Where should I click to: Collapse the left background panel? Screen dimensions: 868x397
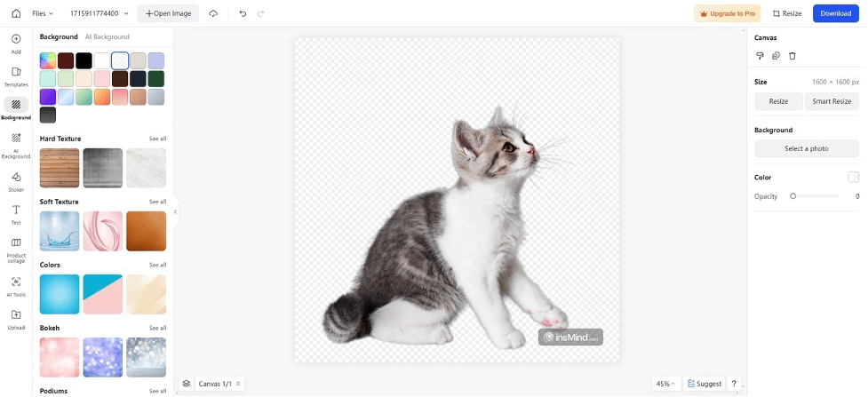(x=175, y=211)
